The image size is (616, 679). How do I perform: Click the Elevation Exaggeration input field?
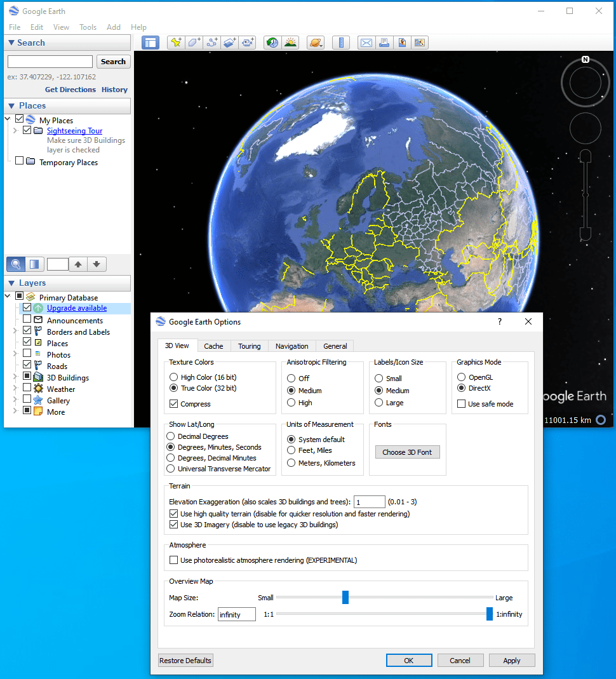click(369, 502)
